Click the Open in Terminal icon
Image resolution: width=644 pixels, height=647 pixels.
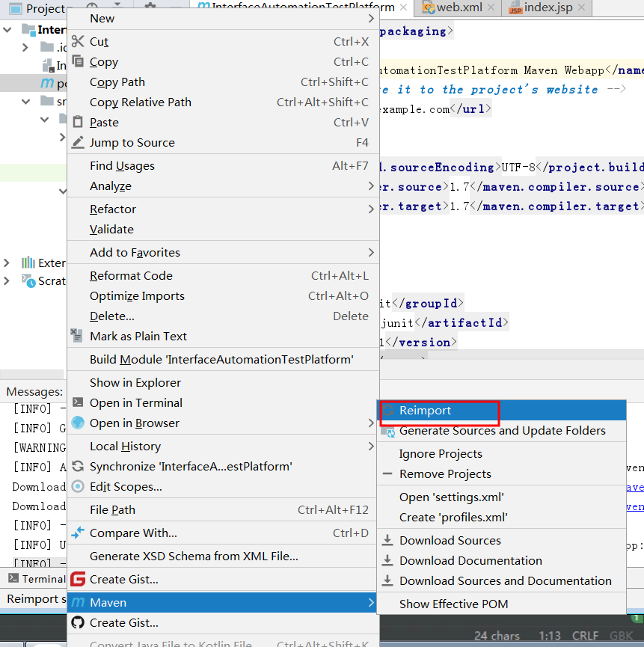pos(78,402)
